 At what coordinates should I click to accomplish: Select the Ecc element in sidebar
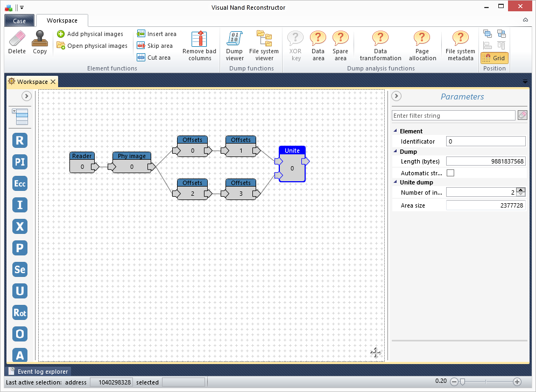pos(20,183)
